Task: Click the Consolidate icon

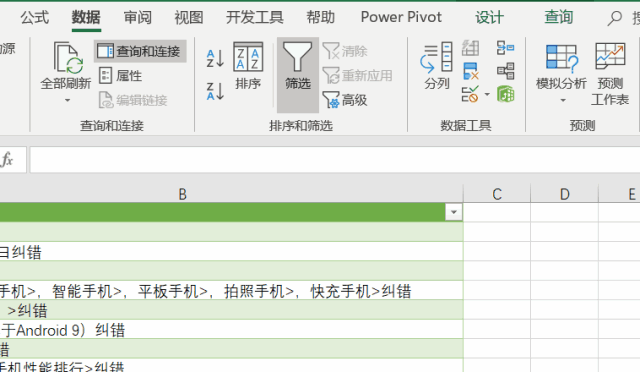Action: tap(506, 48)
